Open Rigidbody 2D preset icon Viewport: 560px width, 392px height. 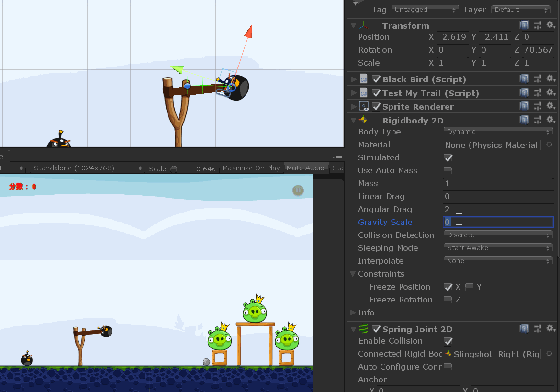(538, 120)
